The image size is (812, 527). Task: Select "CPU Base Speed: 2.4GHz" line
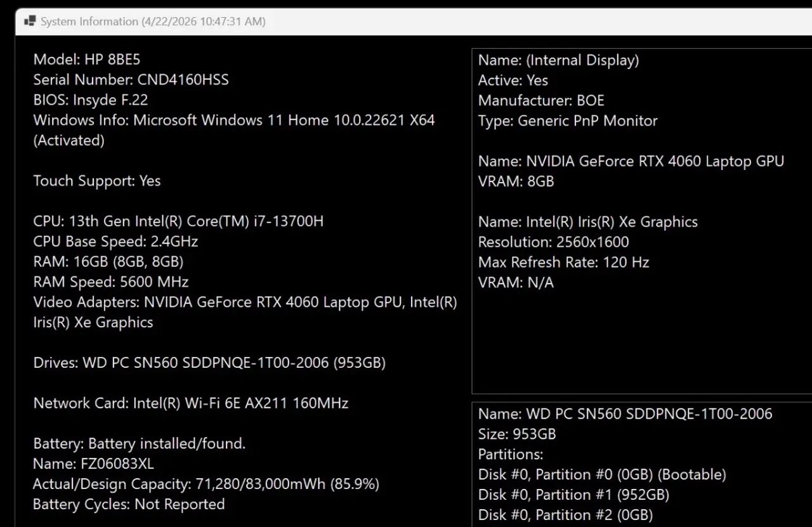click(x=115, y=242)
